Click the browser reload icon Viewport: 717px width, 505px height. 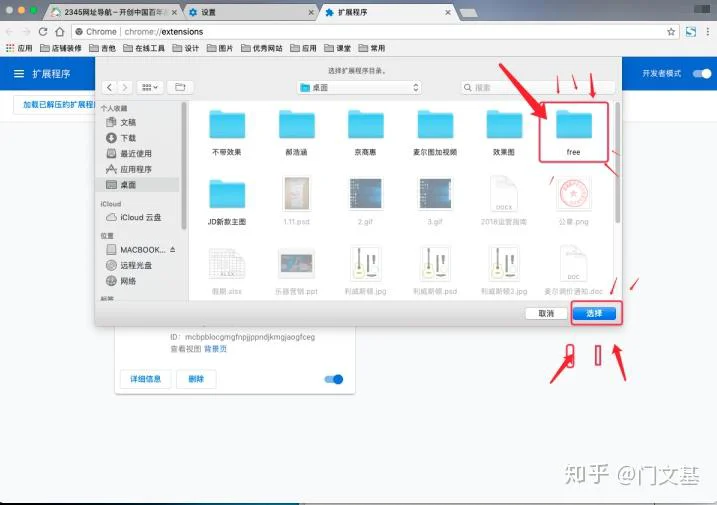tap(43, 32)
